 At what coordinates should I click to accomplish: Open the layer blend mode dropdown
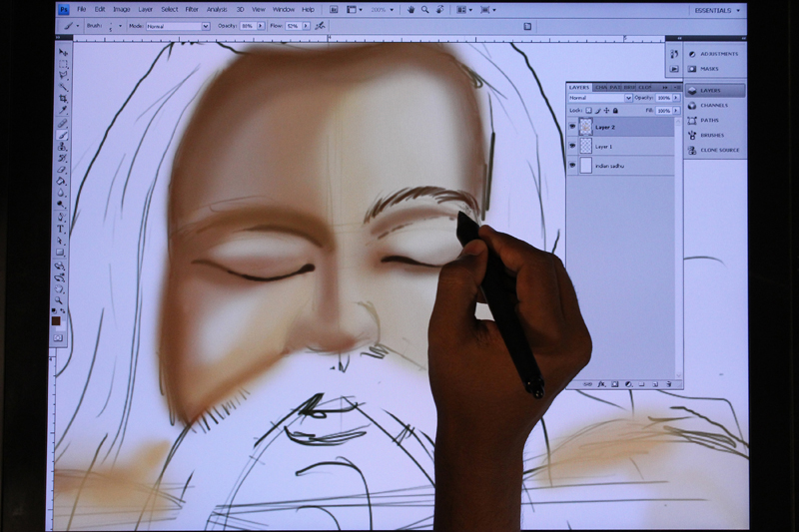point(600,98)
